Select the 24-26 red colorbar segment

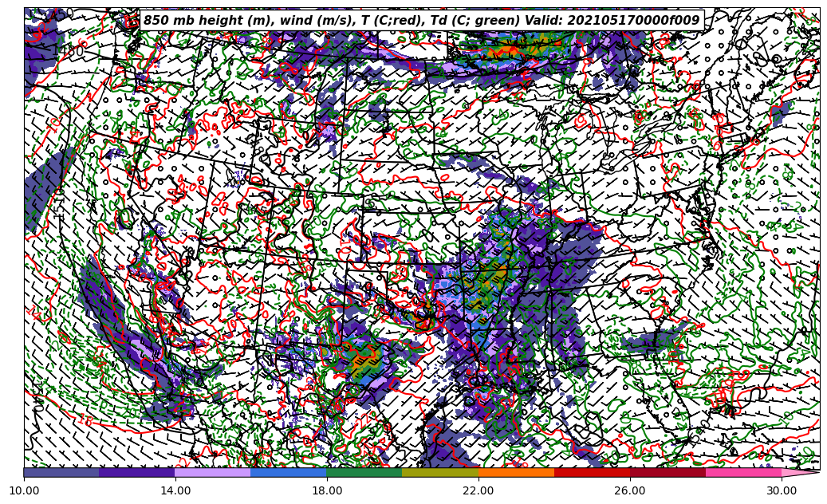[x=592, y=472]
